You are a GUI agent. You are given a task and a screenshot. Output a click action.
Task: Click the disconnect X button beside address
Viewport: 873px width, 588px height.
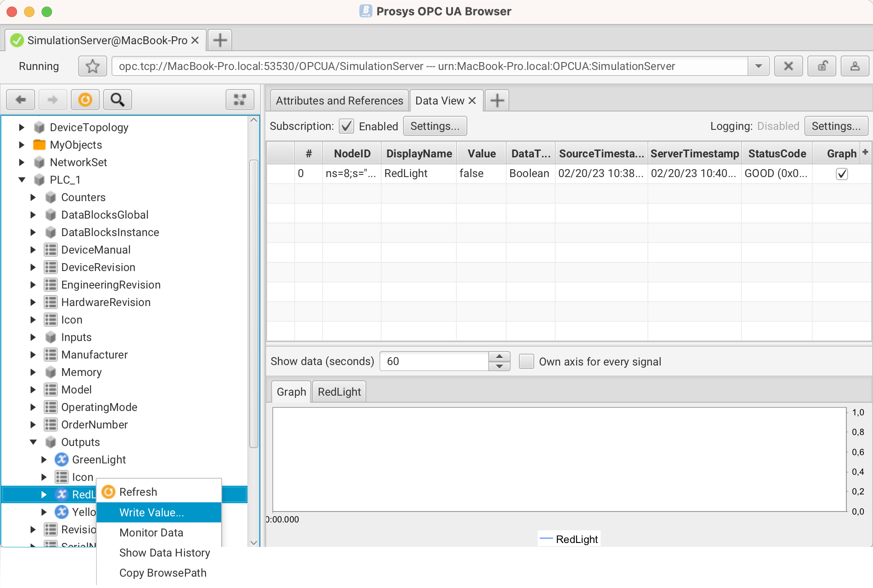click(x=788, y=66)
